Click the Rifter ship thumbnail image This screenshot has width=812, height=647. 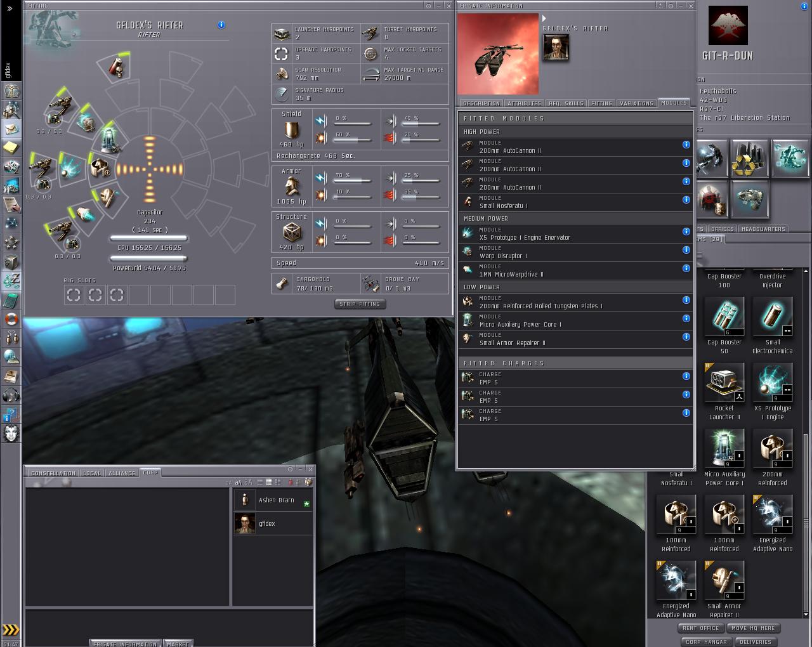click(498, 54)
